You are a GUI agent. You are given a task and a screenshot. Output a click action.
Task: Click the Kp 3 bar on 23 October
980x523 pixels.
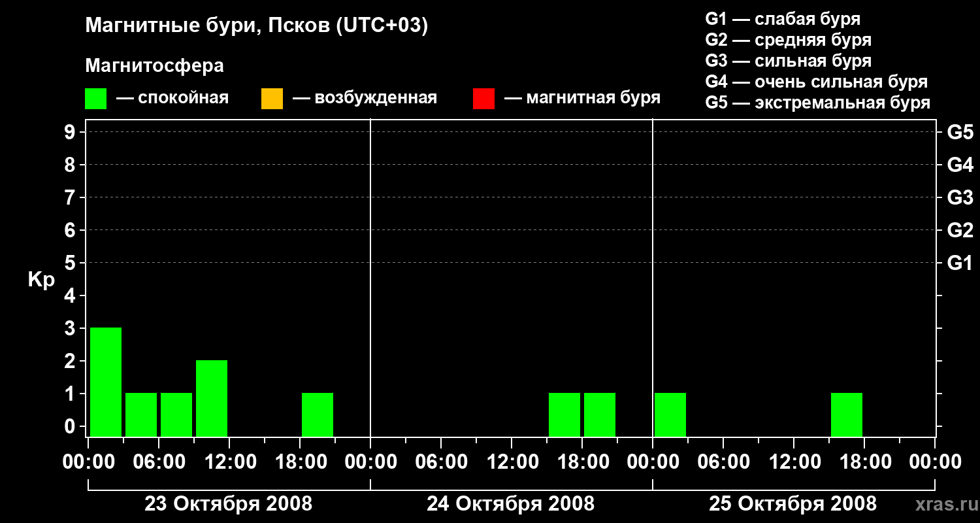point(106,382)
